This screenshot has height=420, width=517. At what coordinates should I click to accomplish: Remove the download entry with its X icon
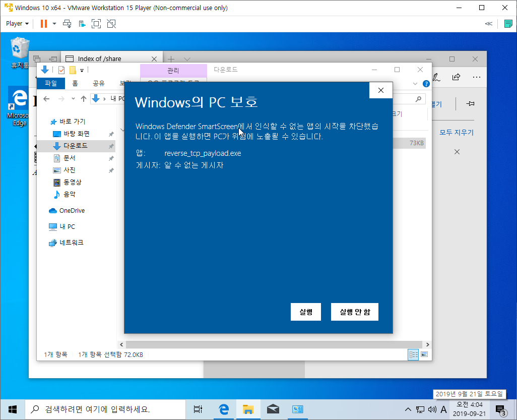pos(457,152)
